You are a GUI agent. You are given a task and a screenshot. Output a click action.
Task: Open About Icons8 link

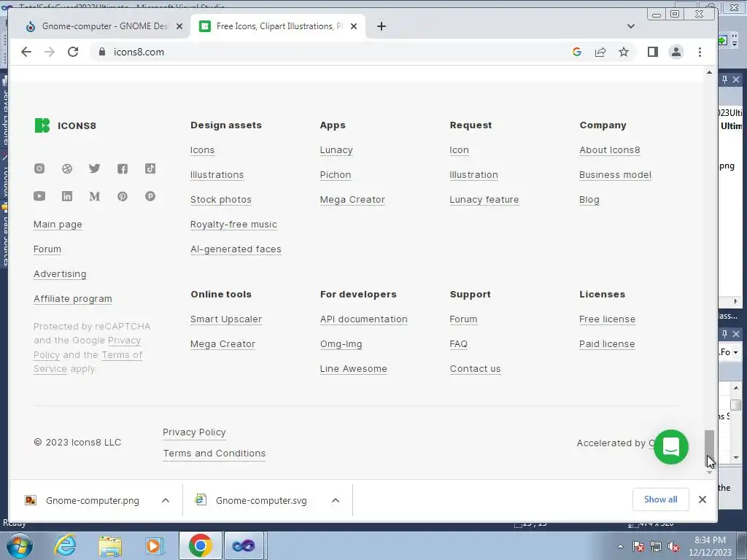(x=609, y=150)
